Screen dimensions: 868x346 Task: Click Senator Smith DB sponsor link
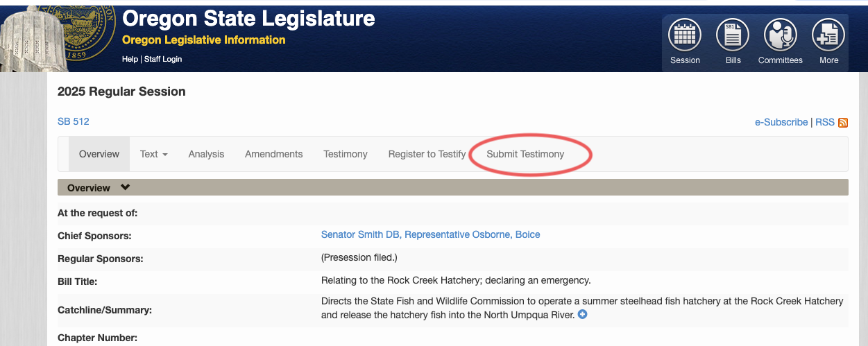click(x=360, y=234)
